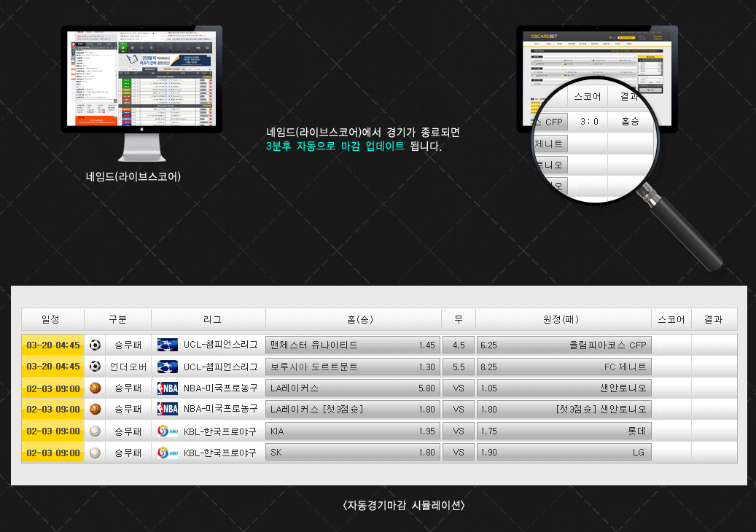This screenshot has width=756, height=532.
Task: Click the KBO logo in the KIA row
Action: [x=167, y=431]
